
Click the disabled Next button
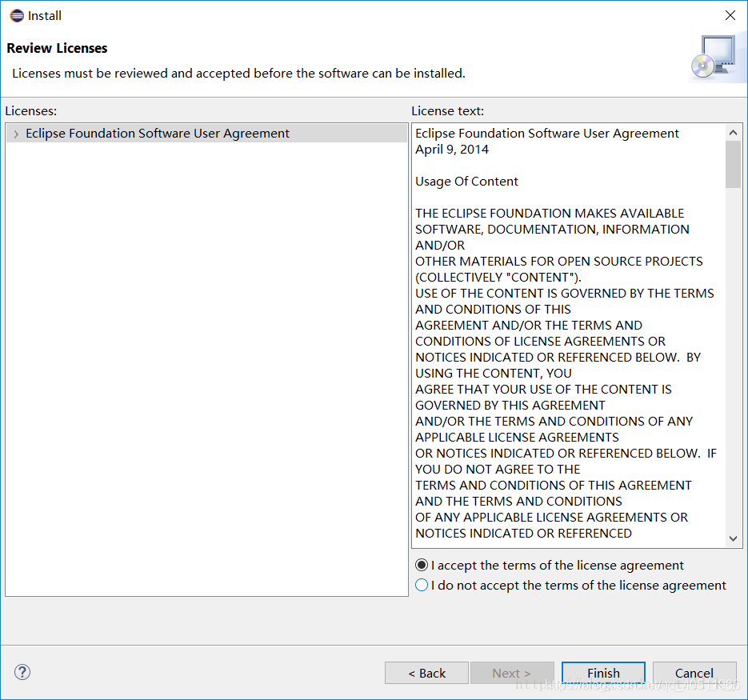coord(512,673)
